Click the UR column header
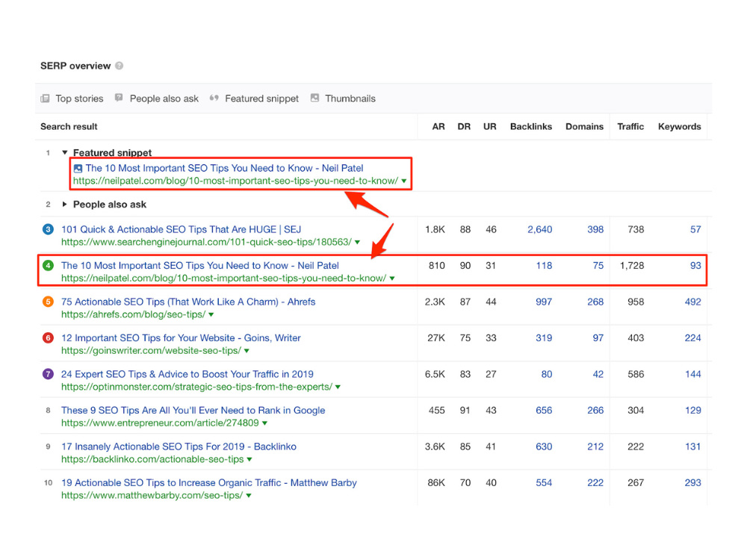Screen dimensions: 747x560 (x=490, y=127)
